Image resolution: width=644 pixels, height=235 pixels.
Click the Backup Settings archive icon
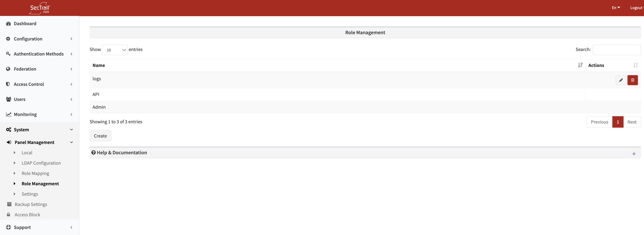[9, 204]
